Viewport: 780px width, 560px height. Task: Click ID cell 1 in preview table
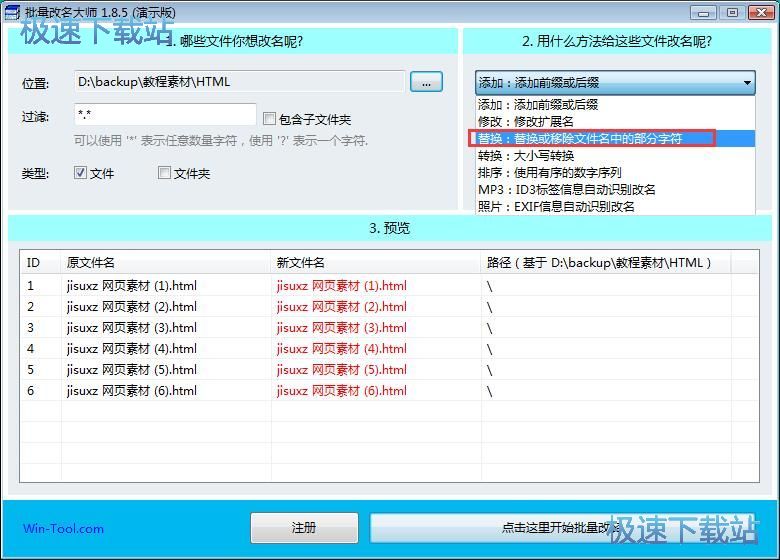click(x=30, y=286)
